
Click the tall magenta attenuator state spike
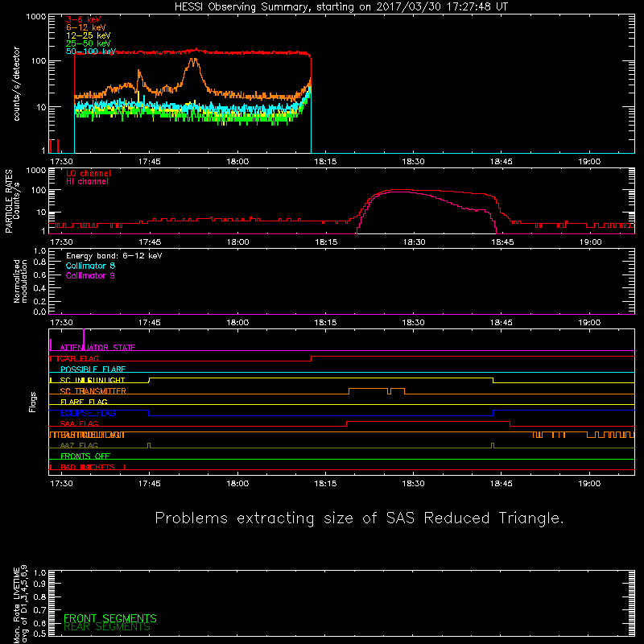click(x=84, y=339)
